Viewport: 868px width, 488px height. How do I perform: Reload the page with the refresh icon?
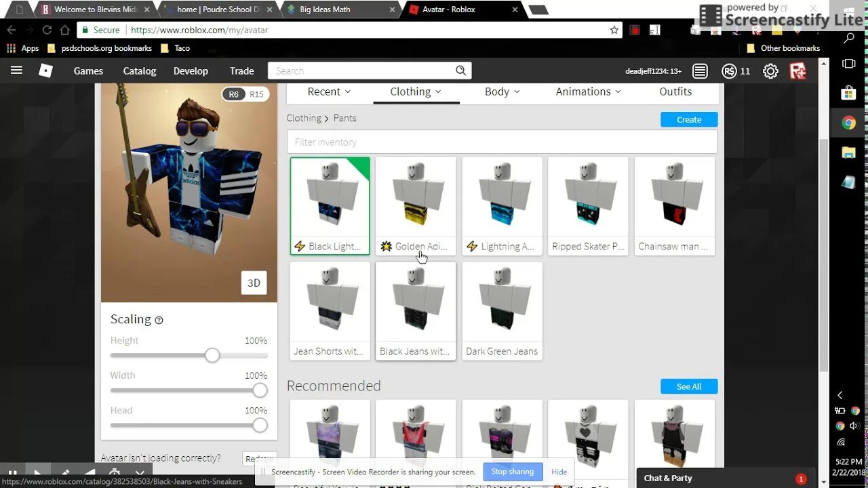(47, 30)
